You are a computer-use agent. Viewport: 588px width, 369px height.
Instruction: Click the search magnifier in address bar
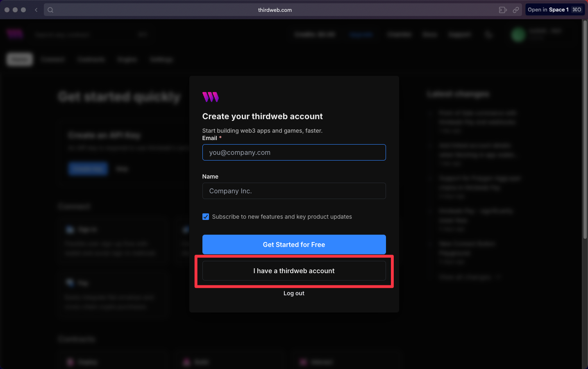[x=50, y=10]
